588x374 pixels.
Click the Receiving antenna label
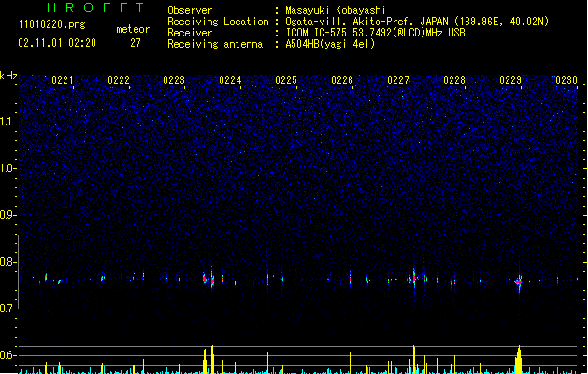[x=215, y=44]
